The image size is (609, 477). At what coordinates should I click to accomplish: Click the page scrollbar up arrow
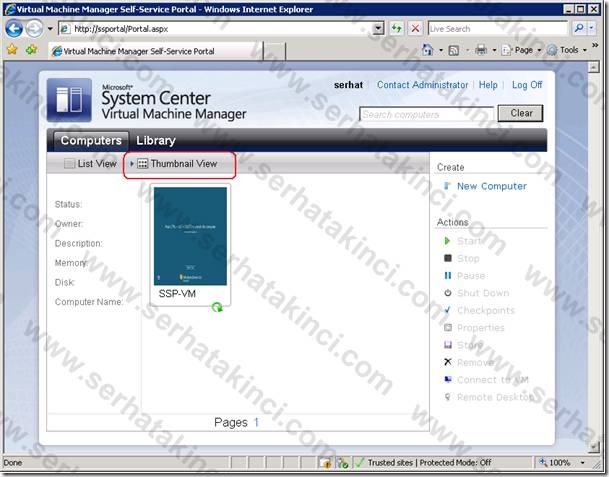click(593, 67)
